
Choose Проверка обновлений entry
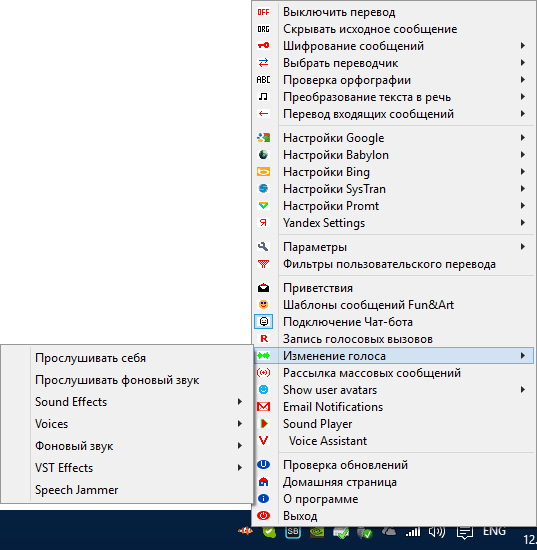tap(394, 465)
